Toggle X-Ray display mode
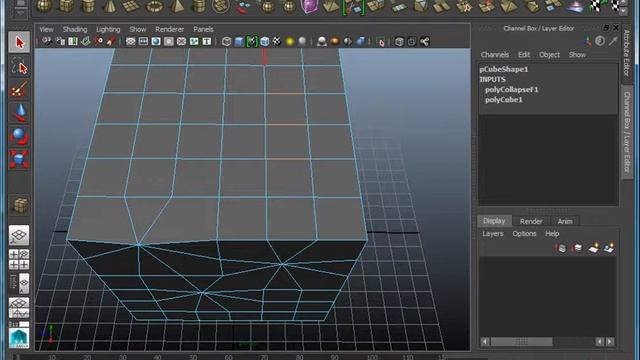640x360 pixels. click(400, 41)
